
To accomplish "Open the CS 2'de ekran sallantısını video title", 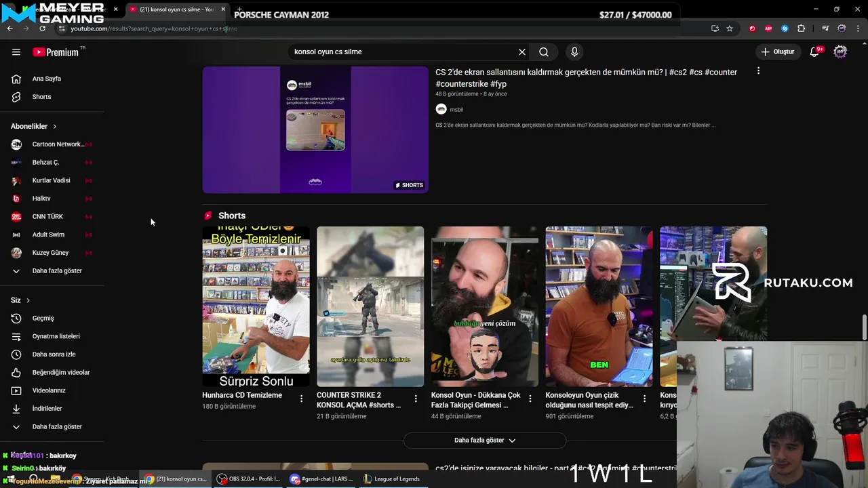I will pyautogui.click(x=586, y=78).
